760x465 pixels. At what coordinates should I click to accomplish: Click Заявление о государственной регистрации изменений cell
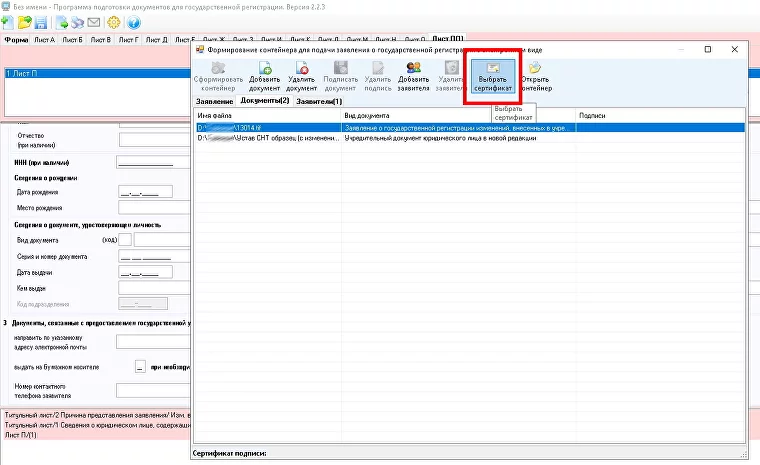click(459, 128)
